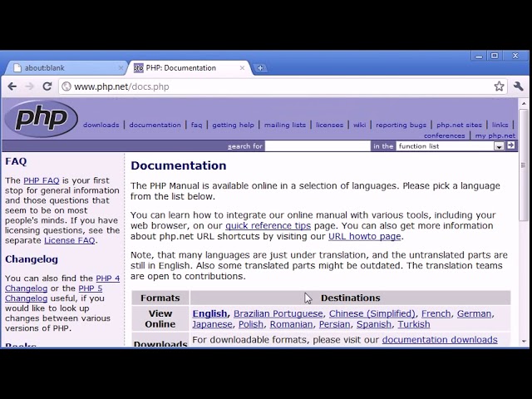Click the page scrollbar thumb

pos(524,165)
